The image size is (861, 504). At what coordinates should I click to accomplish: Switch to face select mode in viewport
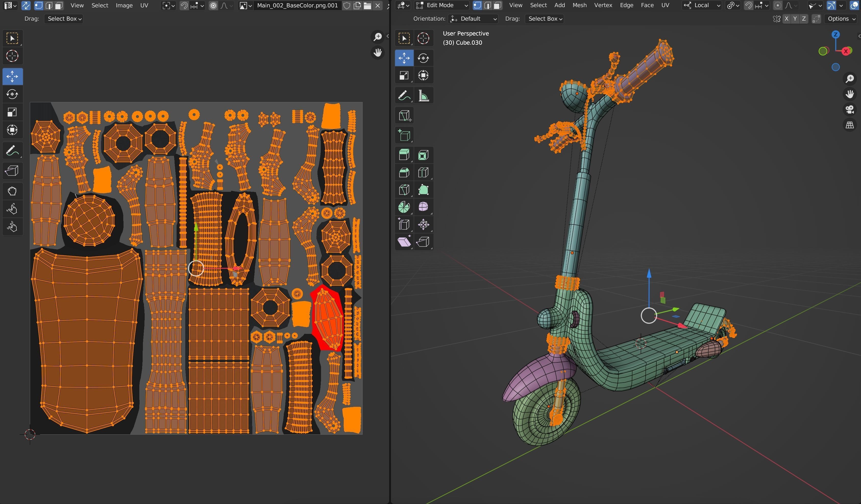tap(497, 5)
